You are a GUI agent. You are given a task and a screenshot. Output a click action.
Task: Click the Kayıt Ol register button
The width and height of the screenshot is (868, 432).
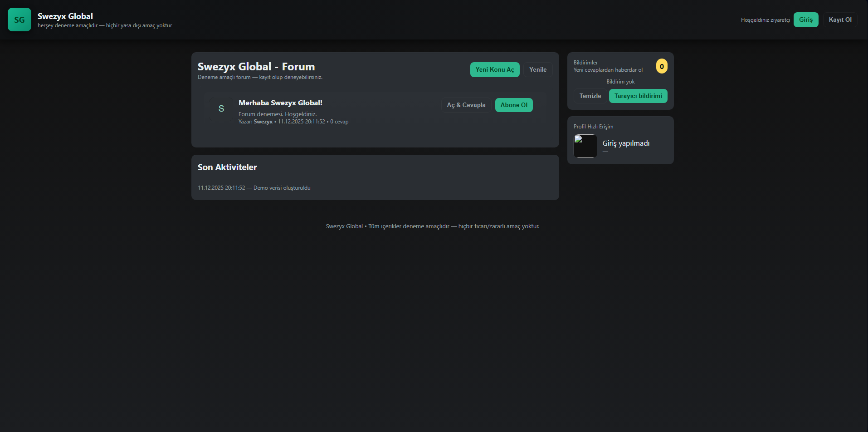click(840, 20)
